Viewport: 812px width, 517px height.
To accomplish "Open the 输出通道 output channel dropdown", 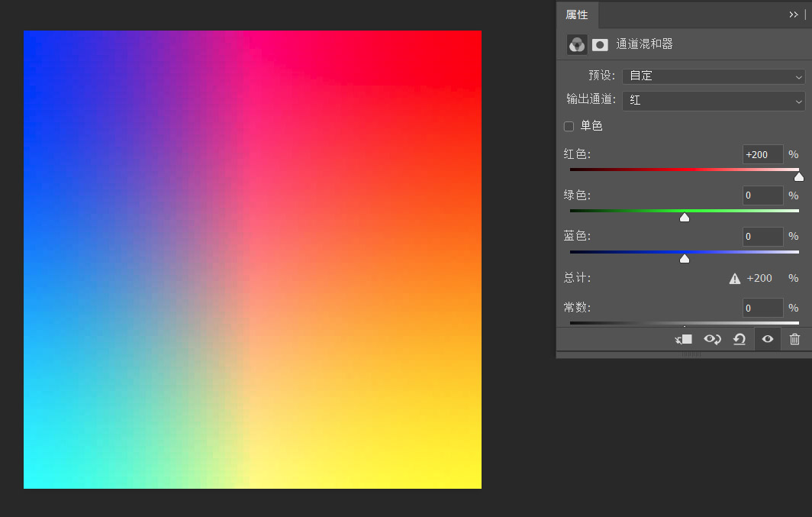I will tap(714, 101).
